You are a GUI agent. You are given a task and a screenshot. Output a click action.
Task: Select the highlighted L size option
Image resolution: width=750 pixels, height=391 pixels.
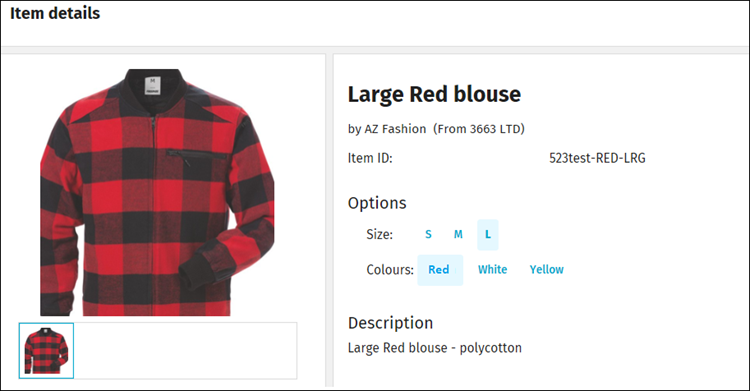488,235
